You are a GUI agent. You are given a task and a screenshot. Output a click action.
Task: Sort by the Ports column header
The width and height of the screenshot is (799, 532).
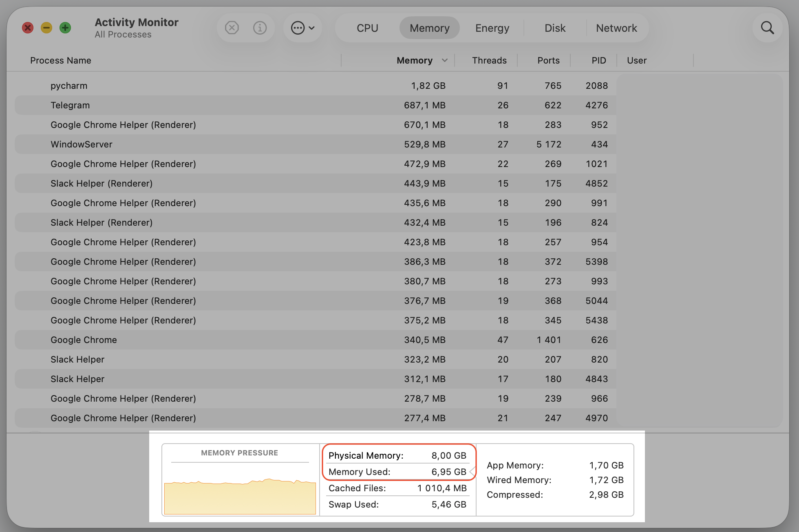(x=548, y=60)
